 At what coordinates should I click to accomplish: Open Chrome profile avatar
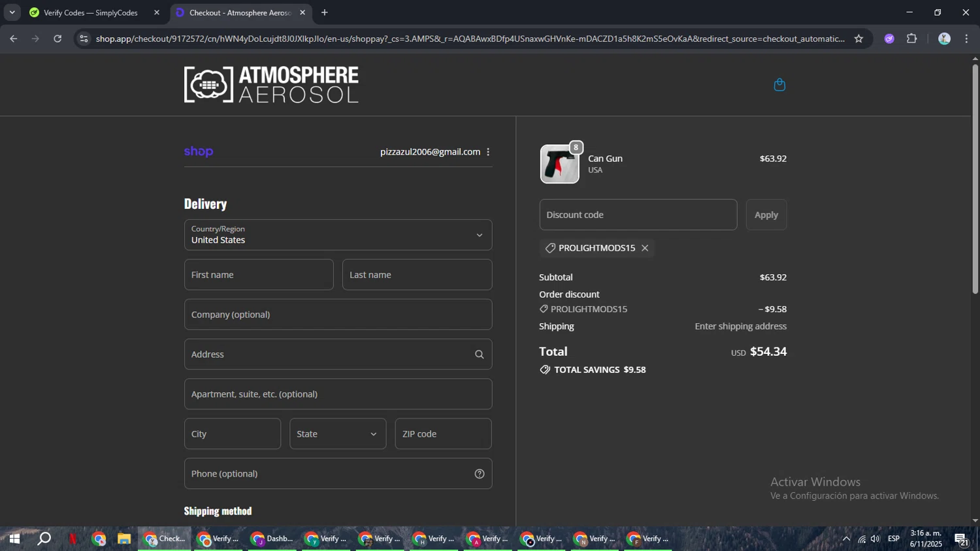944,39
